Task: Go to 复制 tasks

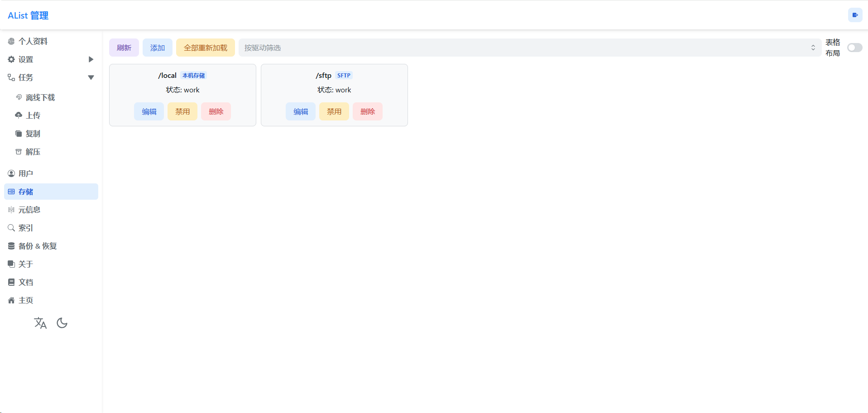Action: (x=55, y=134)
